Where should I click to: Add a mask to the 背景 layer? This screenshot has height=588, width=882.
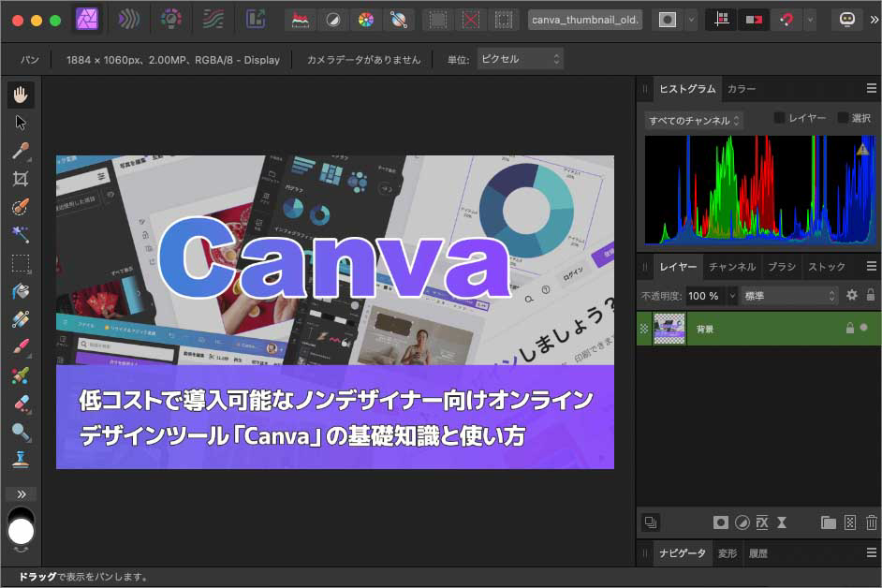(720, 522)
